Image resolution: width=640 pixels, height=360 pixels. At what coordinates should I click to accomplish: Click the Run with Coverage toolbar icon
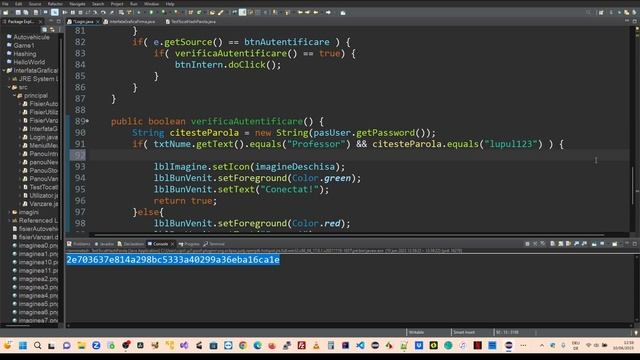[163, 13]
